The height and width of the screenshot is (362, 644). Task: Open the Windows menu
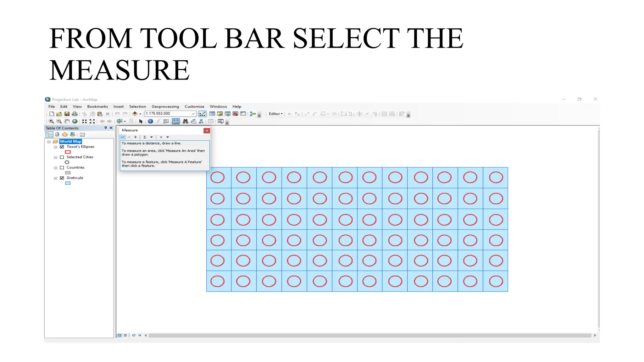click(x=218, y=107)
